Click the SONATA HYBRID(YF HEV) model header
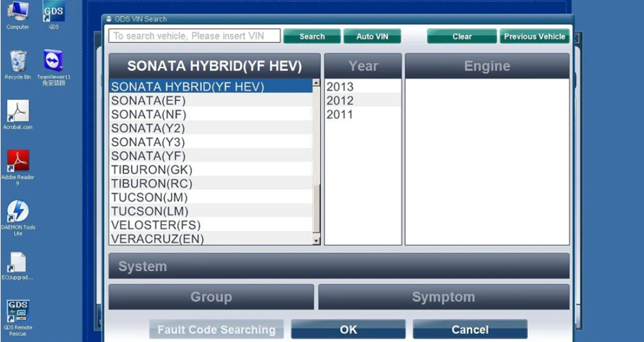The image size is (644, 342). click(x=215, y=66)
